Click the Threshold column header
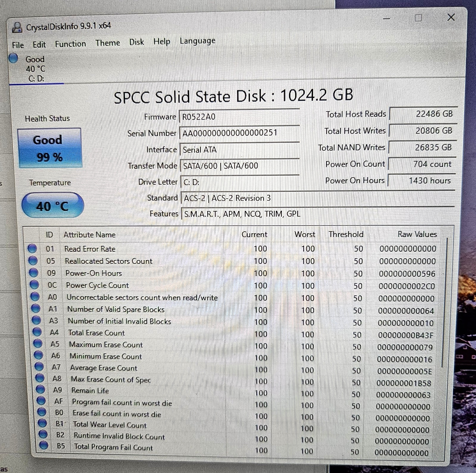This screenshot has height=473, width=476. 346,234
